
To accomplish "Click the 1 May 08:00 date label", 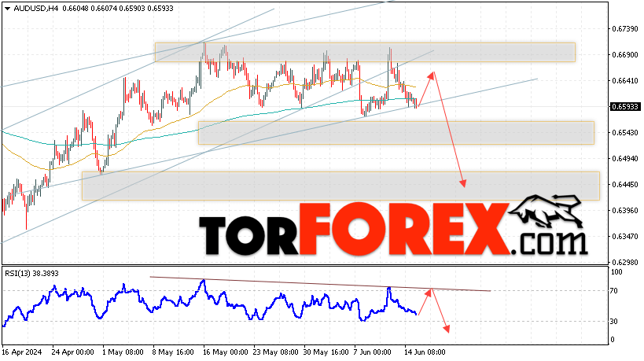I will [x=123, y=352].
